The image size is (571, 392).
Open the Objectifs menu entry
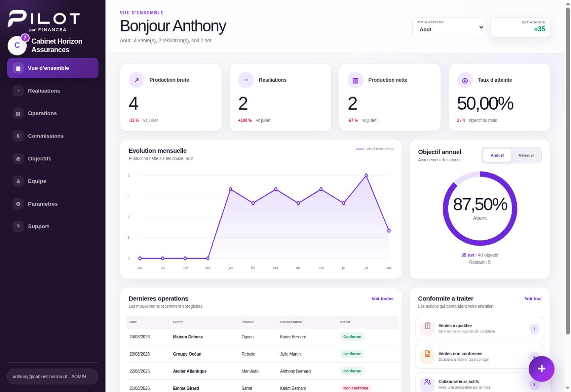[x=53, y=159]
